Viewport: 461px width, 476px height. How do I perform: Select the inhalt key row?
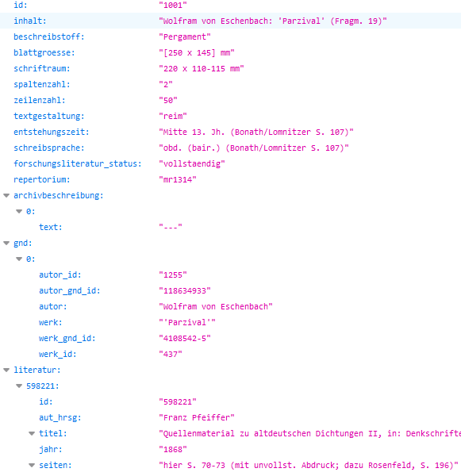tap(230, 21)
